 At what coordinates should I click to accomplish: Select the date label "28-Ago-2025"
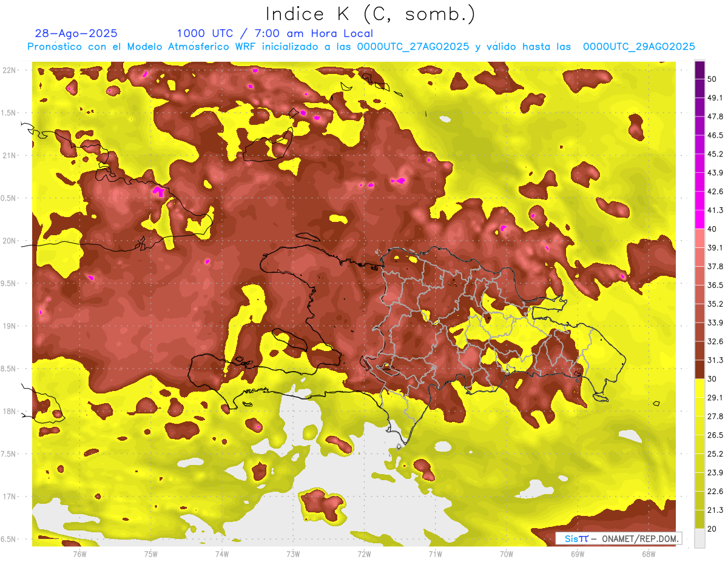76,33
